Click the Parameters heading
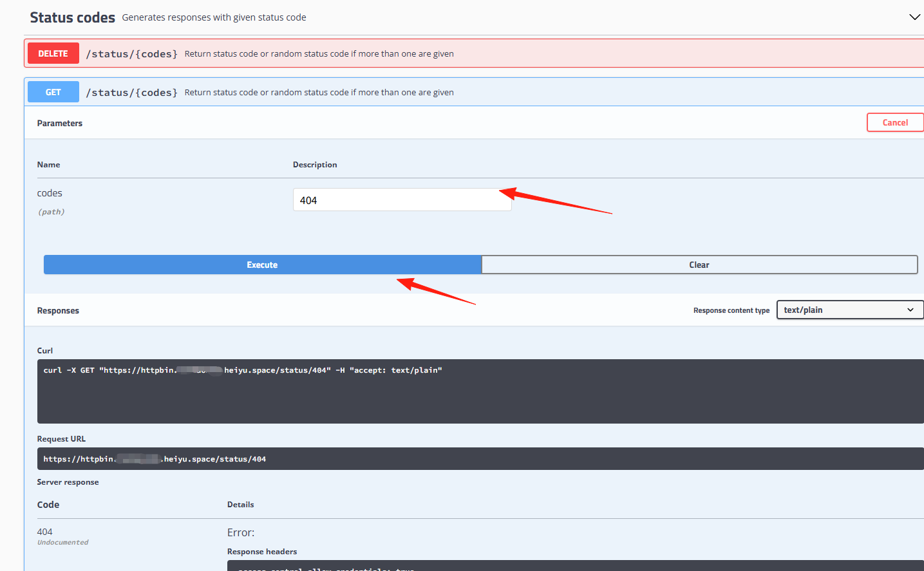924x571 pixels. (x=60, y=123)
